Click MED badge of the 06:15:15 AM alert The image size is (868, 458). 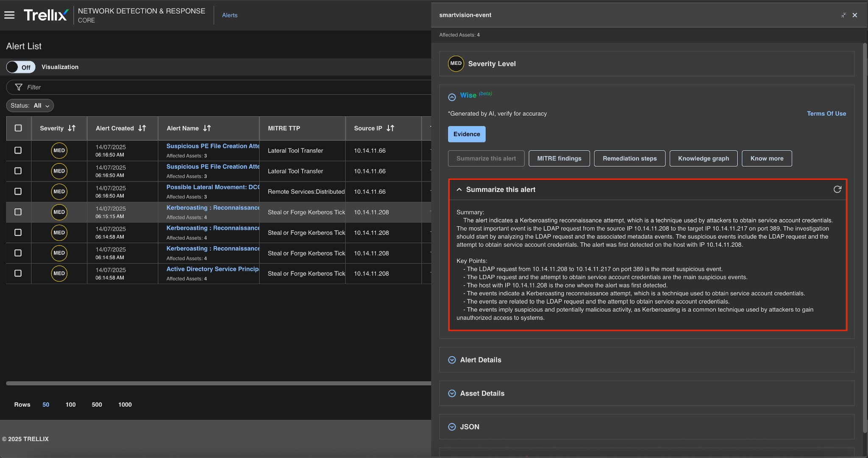[x=59, y=212]
